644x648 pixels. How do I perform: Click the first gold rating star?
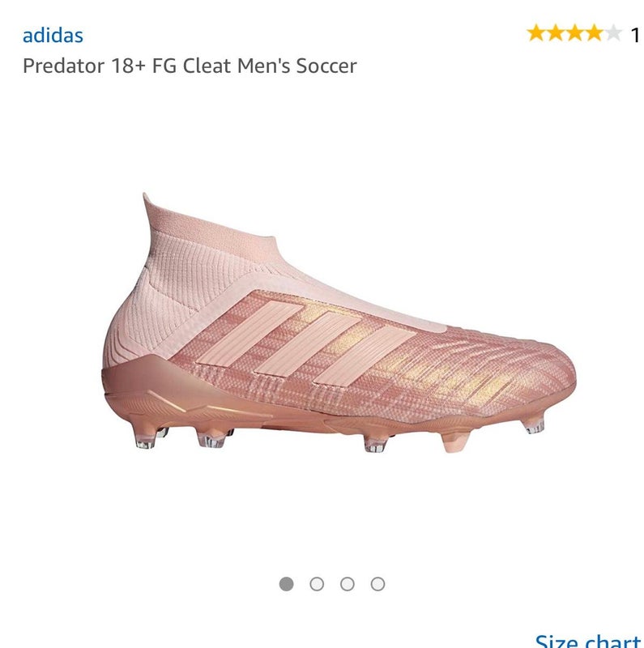(536, 33)
